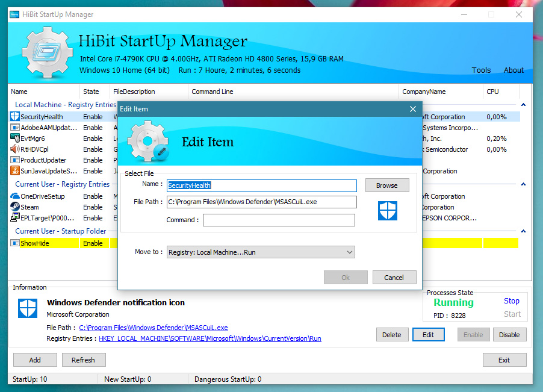Open the HKEY_LOCAL_MACHINE registry entry link

209,338
